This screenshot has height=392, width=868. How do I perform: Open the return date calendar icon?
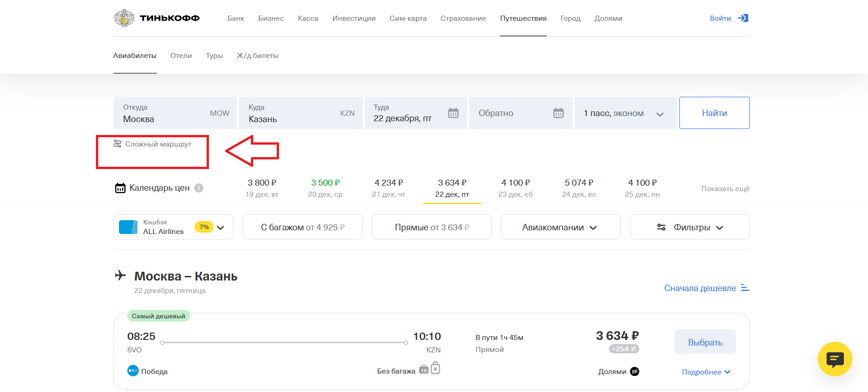[x=558, y=113]
